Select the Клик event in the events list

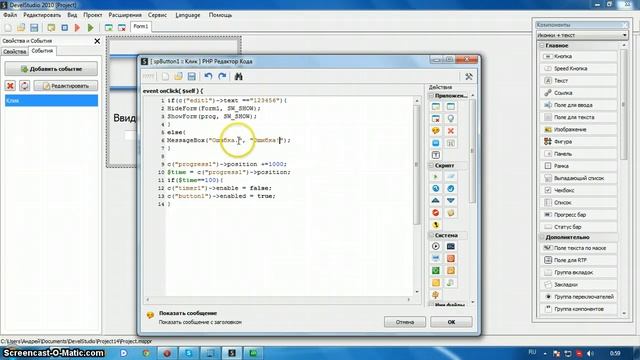pos(51,100)
